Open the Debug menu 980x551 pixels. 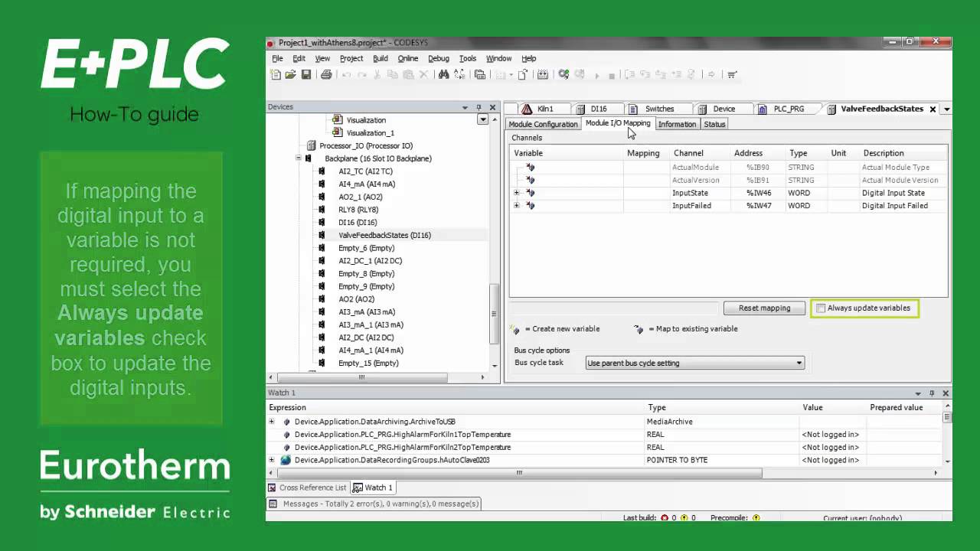coord(439,58)
